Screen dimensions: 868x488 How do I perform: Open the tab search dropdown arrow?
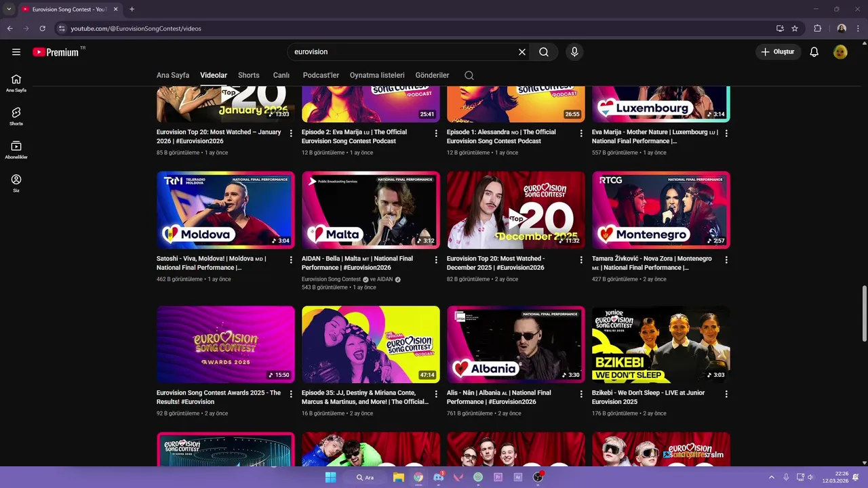9,9
